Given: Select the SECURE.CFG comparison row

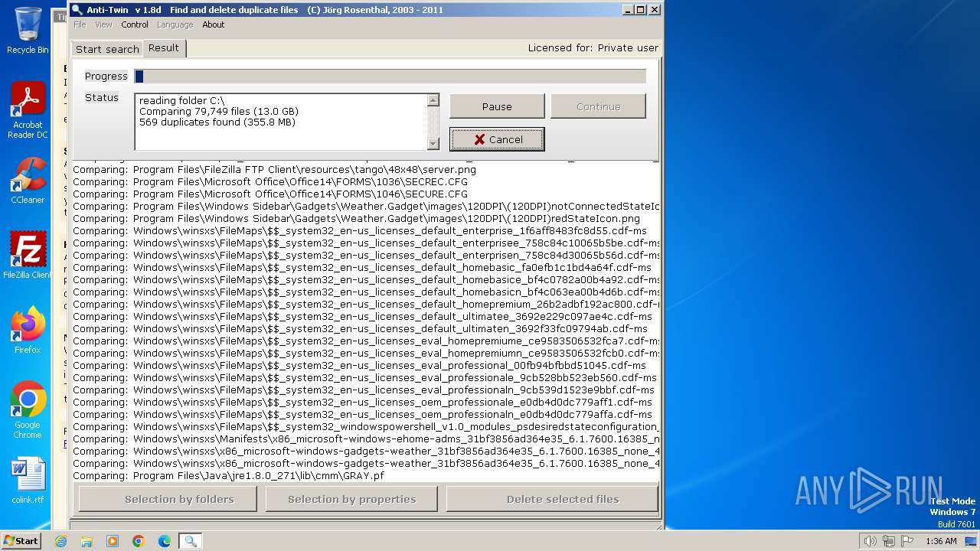Looking at the screenshot, I should 365,194.
